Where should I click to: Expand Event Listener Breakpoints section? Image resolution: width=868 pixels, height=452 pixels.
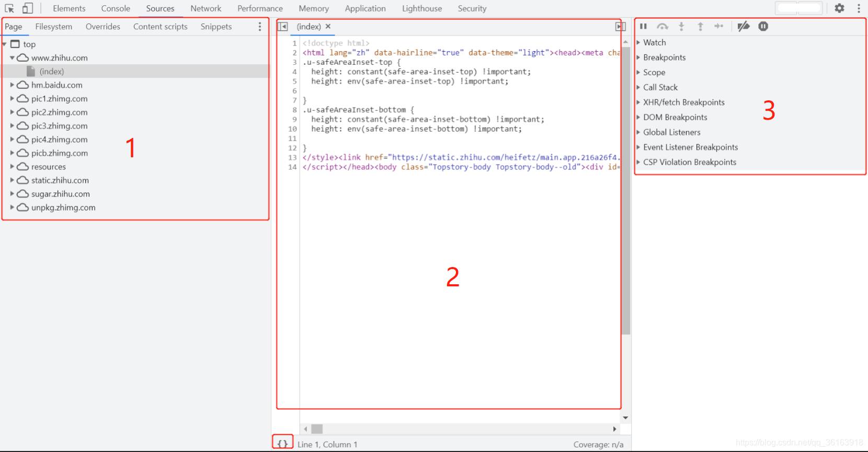(x=638, y=147)
